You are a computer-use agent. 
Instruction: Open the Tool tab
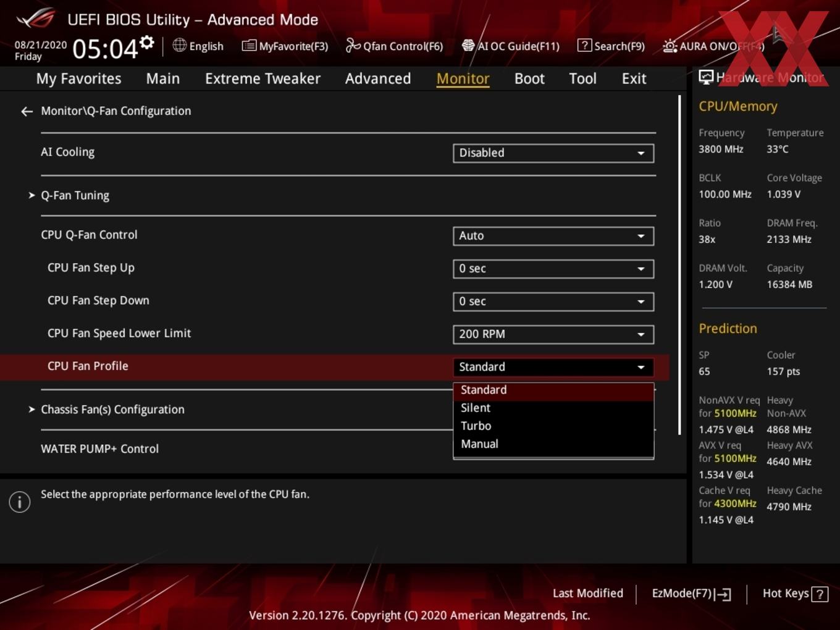coord(582,78)
